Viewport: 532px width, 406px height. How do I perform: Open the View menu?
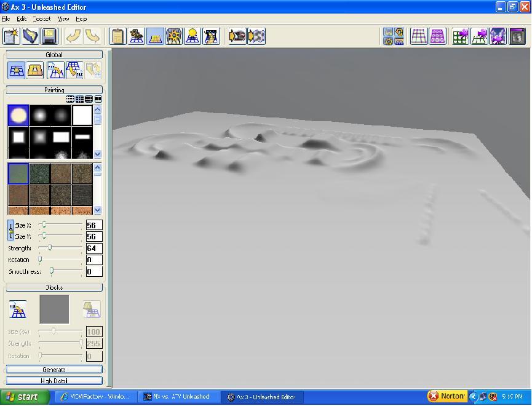[x=63, y=19]
